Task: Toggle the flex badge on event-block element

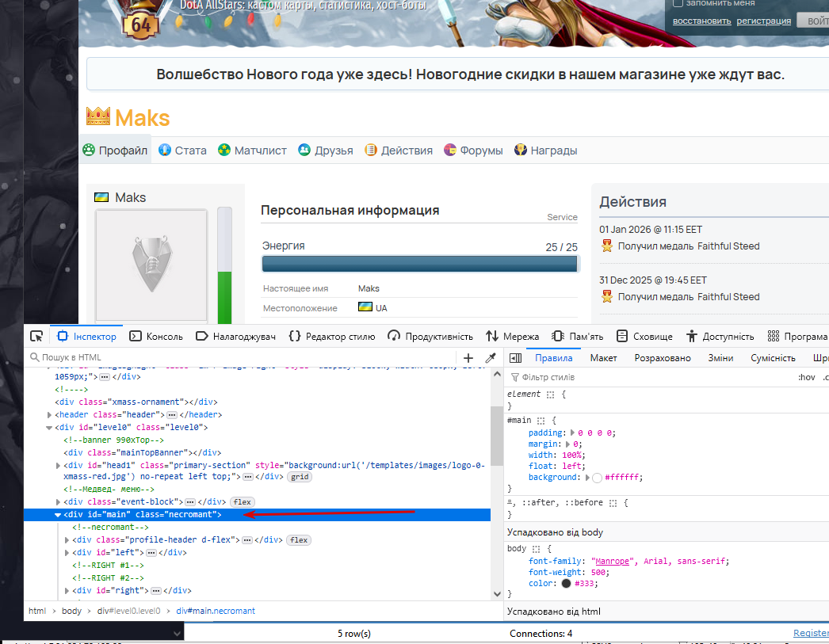Action: click(243, 502)
